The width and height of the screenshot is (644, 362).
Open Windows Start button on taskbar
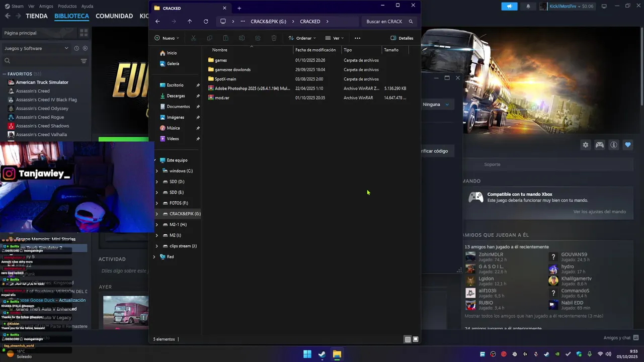(307, 354)
